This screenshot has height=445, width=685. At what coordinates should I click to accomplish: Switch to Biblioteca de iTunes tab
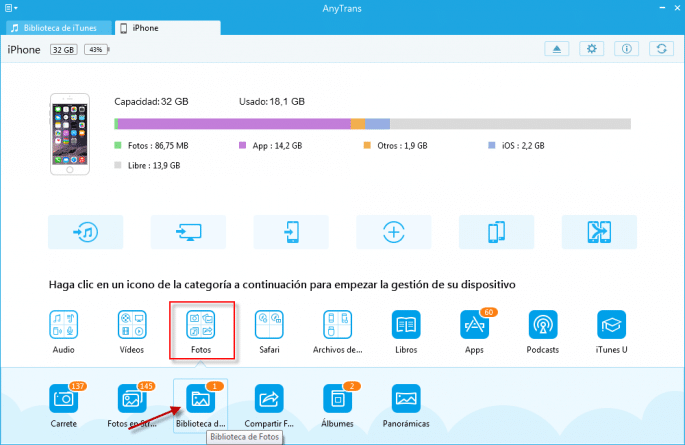point(58,27)
